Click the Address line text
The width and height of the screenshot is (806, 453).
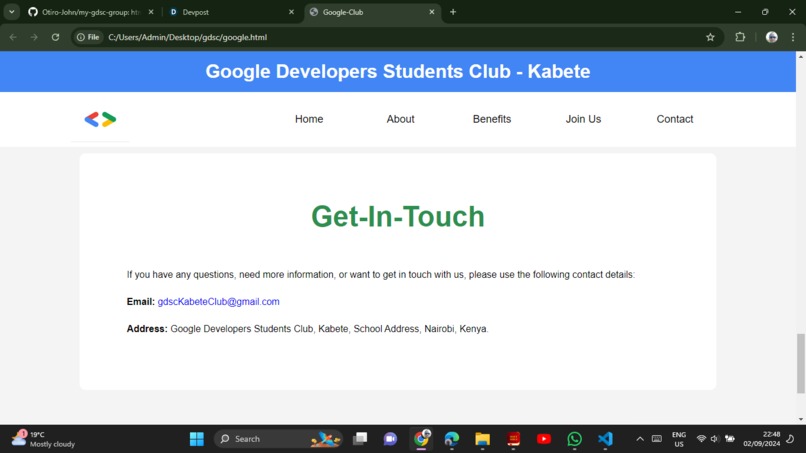pyautogui.click(x=307, y=329)
